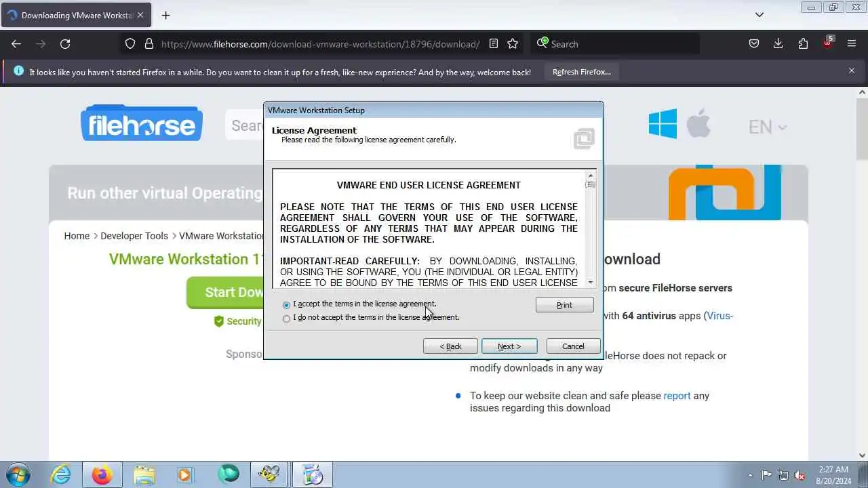Open the extensions puzzle icon
Viewport: 868px width, 488px height.
click(x=803, y=43)
